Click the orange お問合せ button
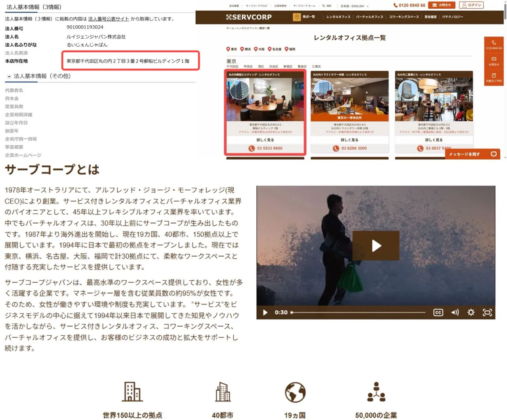The image size is (507, 420). click(441, 5)
